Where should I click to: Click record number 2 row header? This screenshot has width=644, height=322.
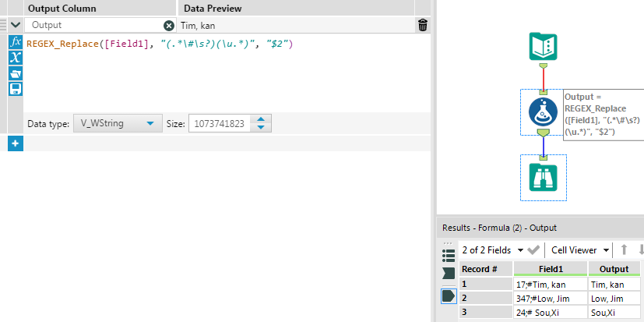pos(485,299)
